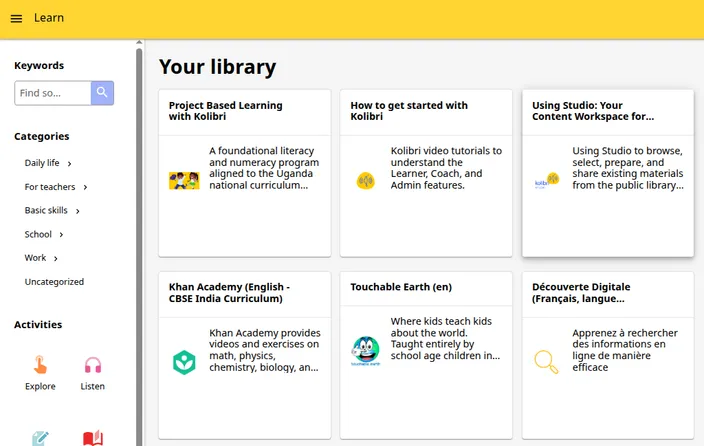This screenshot has width=704, height=446.
Task: Open the Découverte Digitale channel
Action: coord(608,355)
